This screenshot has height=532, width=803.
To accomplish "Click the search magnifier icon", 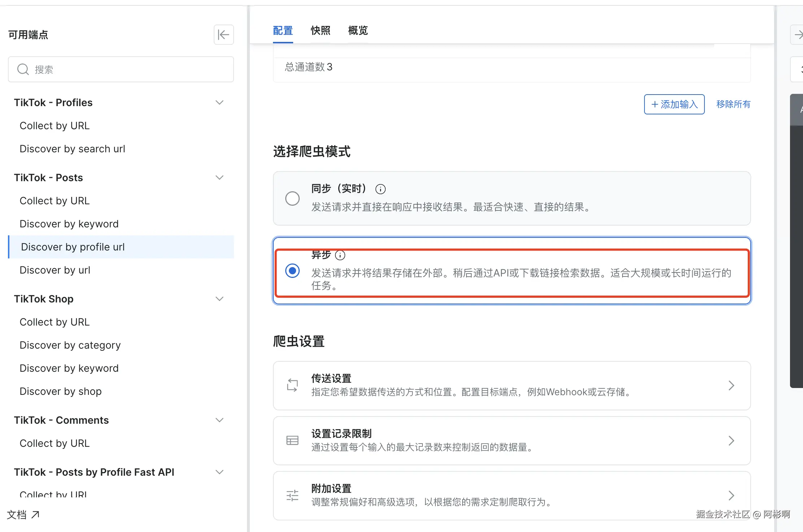I will tap(23, 69).
